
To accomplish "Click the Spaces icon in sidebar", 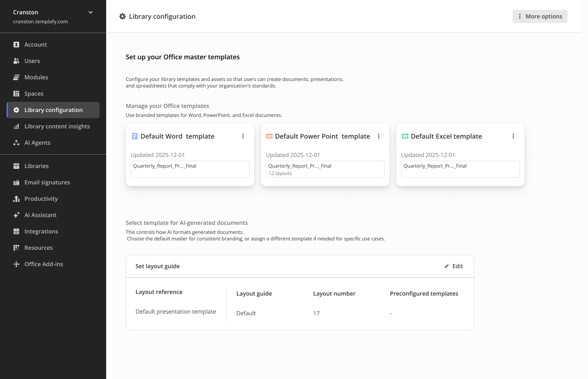I will [x=16, y=94].
